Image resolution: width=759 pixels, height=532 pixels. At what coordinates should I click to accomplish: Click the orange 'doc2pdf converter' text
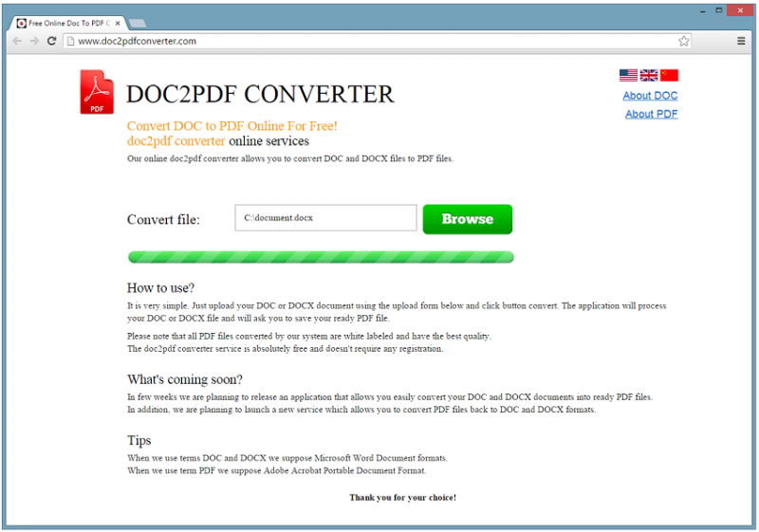click(x=176, y=140)
